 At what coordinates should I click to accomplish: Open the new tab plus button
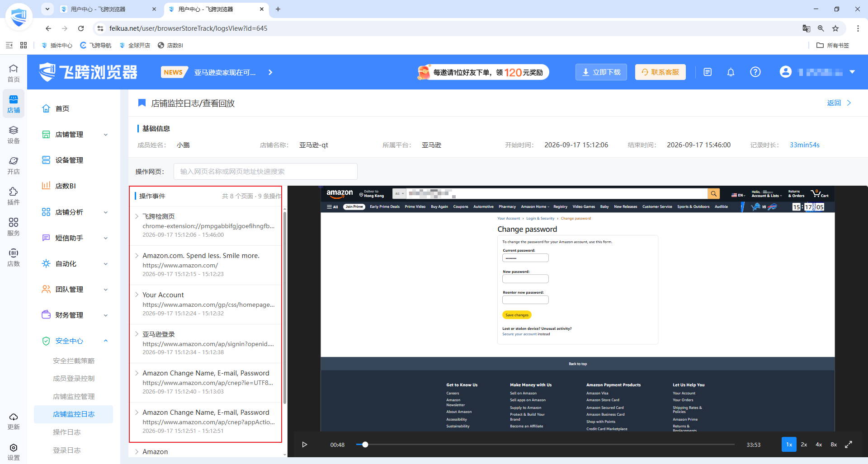click(278, 9)
